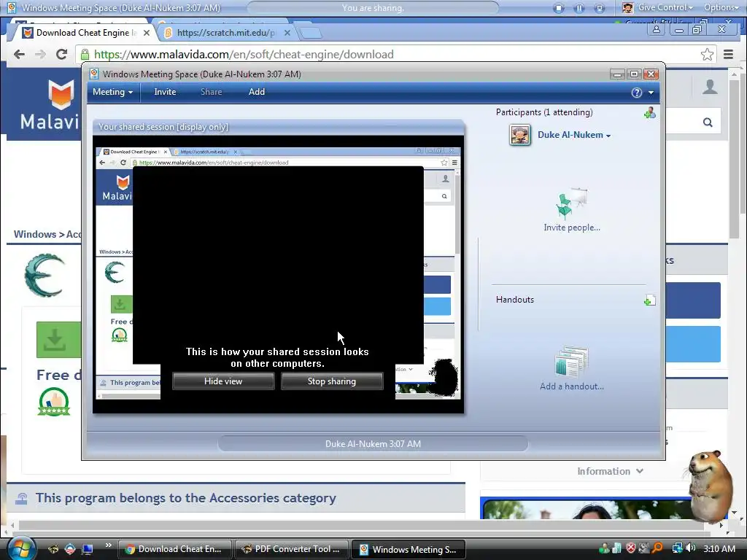This screenshot has width=747, height=560.
Task: Click the show desktop monitor icon in sharing bar
Action: (x=600, y=8)
